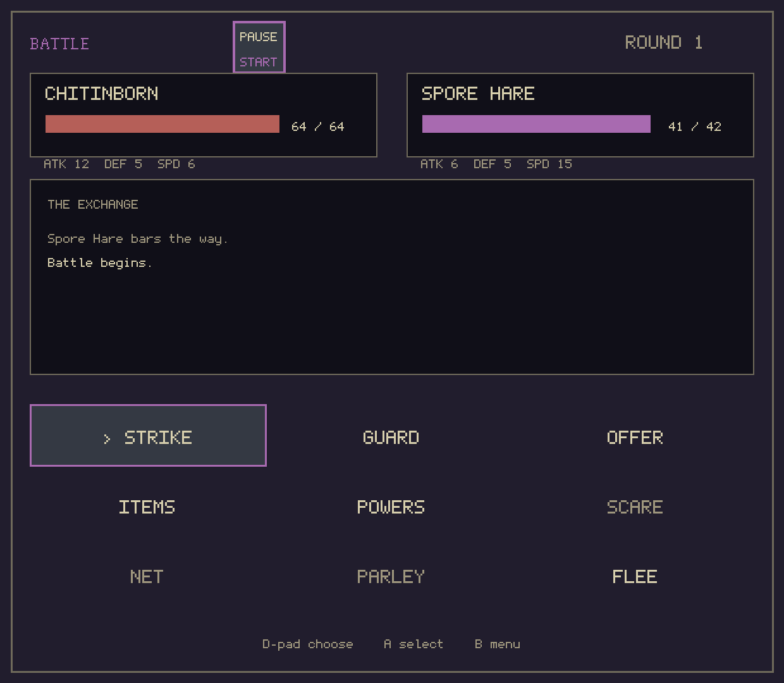Click log line 'Battle begins.'
This screenshot has width=784, height=683.
100,262
